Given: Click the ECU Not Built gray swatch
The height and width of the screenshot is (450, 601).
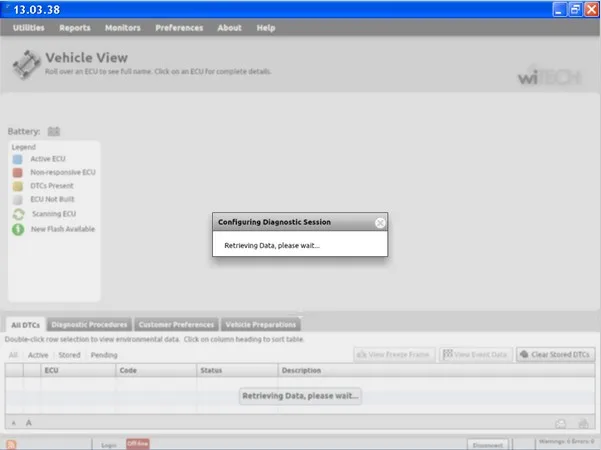Looking at the screenshot, I should click(17, 199).
